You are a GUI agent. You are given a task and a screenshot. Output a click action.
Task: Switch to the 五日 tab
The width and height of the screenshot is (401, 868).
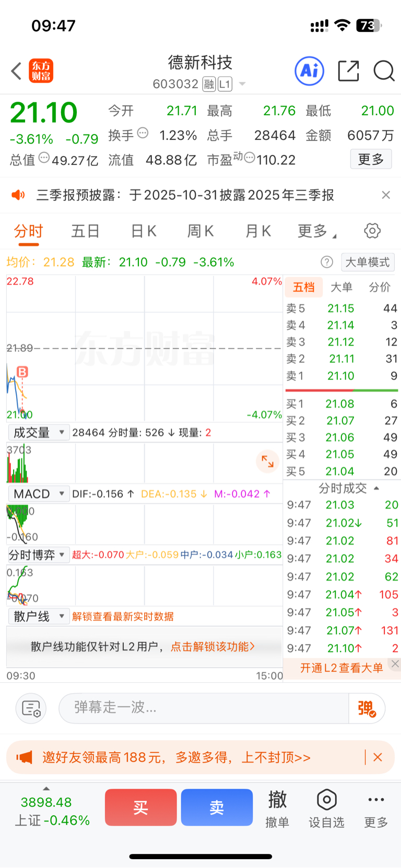coord(85,231)
